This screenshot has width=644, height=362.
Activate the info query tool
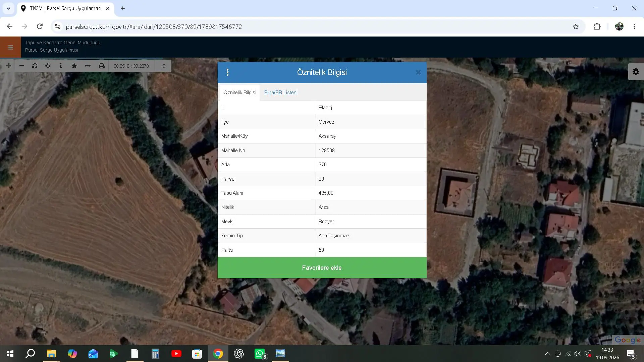pos(61,66)
